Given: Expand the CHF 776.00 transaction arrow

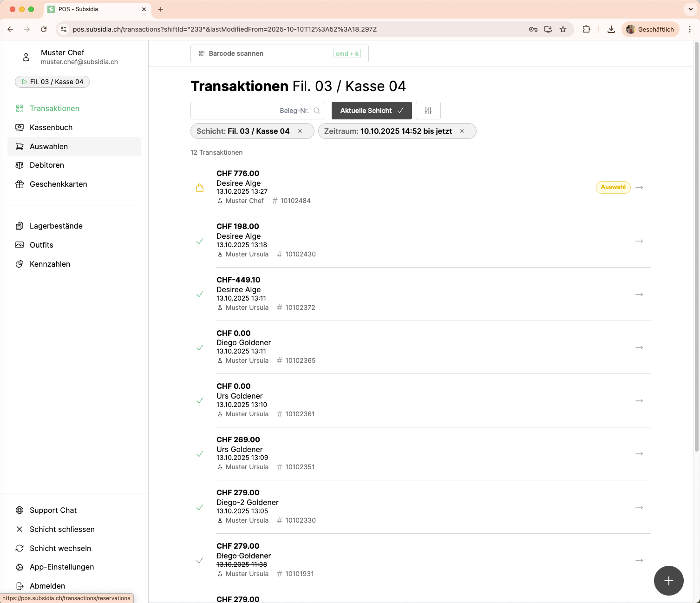Looking at the screenshot, I should (x=639, y=188).
